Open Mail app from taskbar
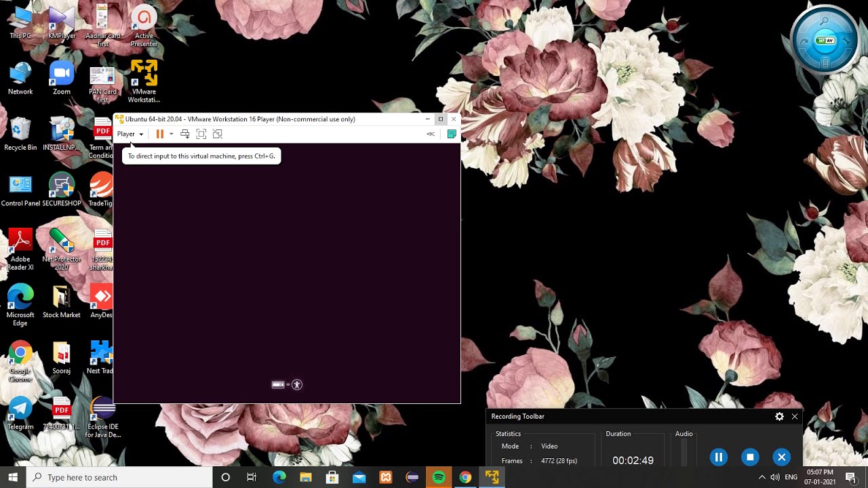This screenshot has height=488, width=868. (x=359, y=477)
